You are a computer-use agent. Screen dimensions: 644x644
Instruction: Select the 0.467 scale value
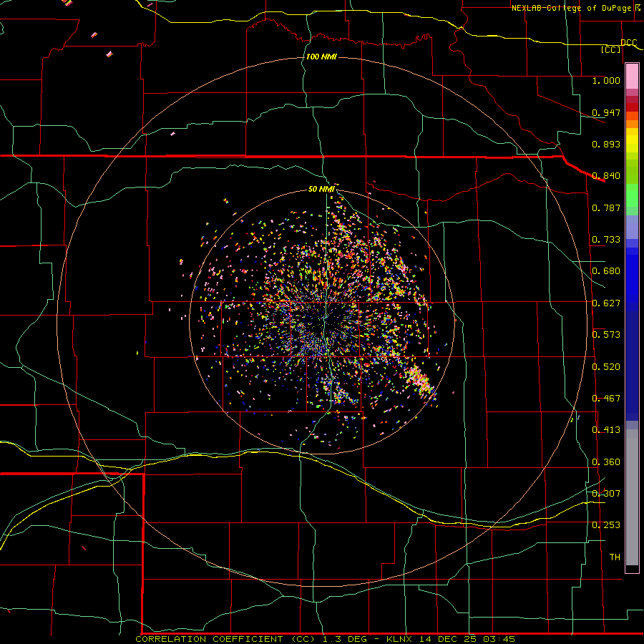point(606,399)
